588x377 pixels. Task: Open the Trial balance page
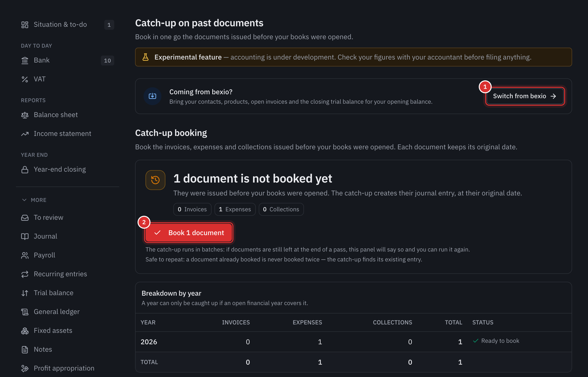(68, 293)
